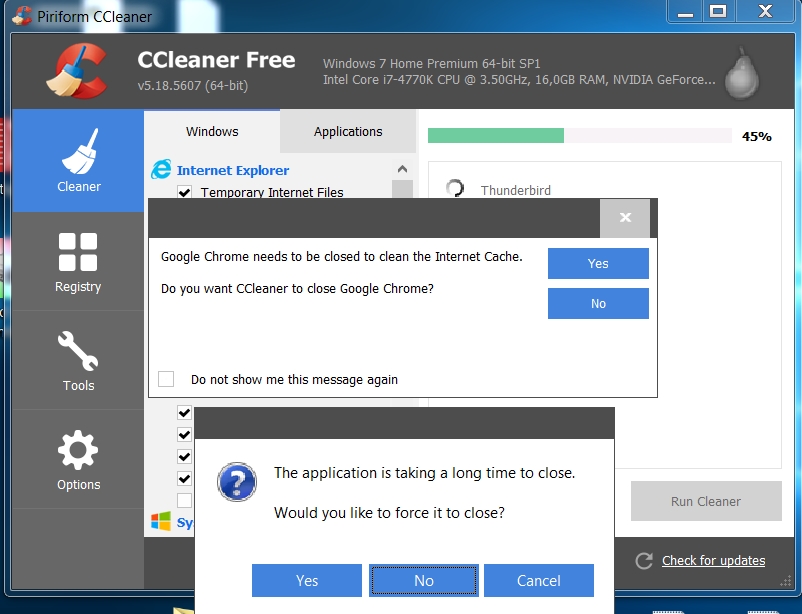Click the cleaning progress bar
The width and height of the screenshot is (802, 614).
tap(580, 136)
